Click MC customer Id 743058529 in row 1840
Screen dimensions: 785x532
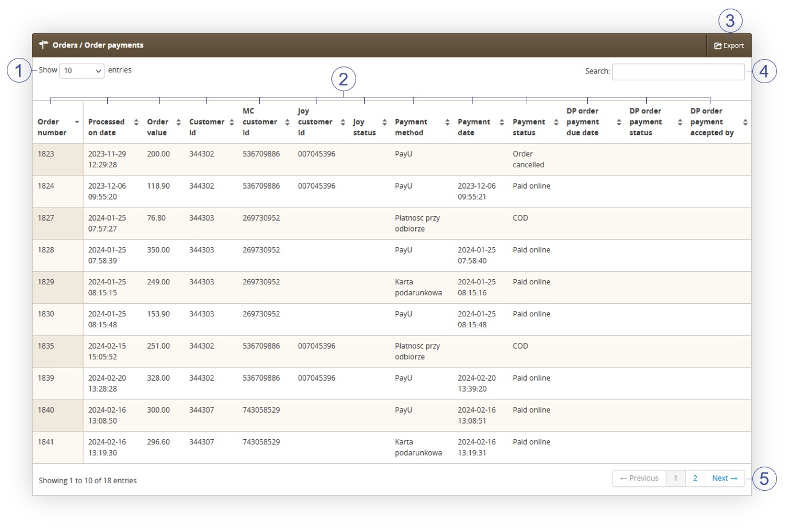point(261,410)
